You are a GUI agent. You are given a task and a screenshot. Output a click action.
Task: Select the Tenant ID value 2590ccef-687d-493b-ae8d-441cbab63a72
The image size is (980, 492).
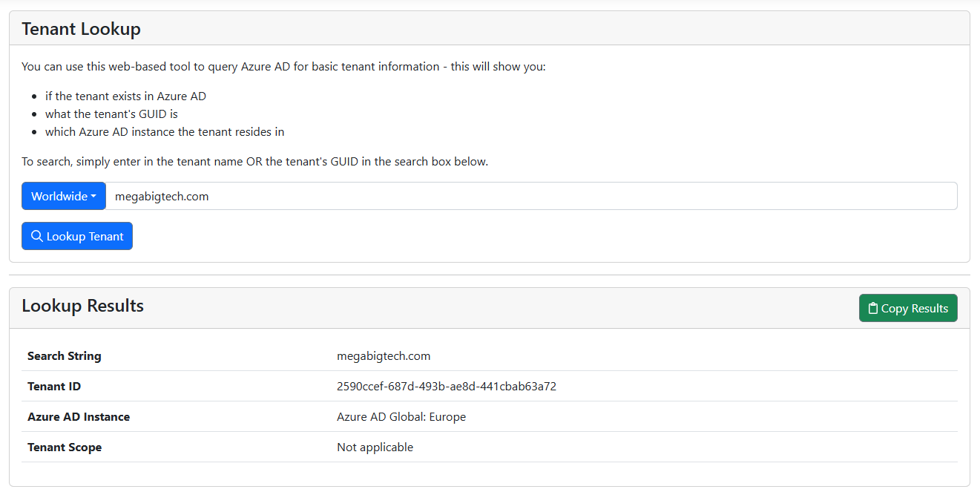click(447, 386)
